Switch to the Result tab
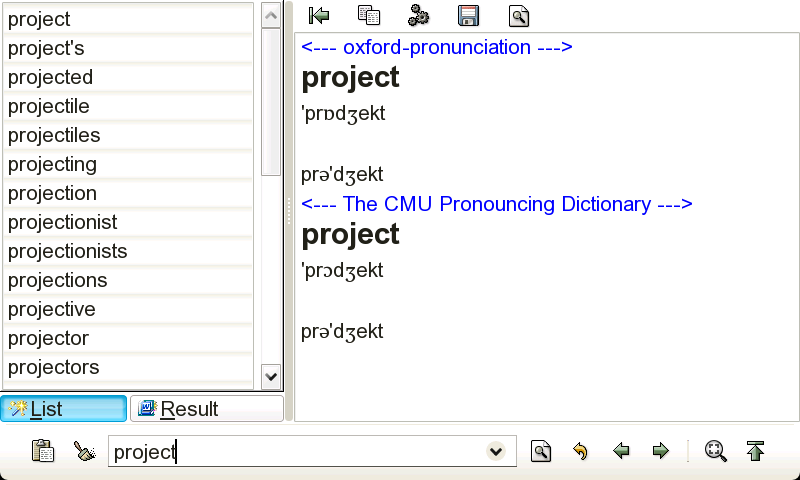This screenshot has width=800, height=480. 207,409
